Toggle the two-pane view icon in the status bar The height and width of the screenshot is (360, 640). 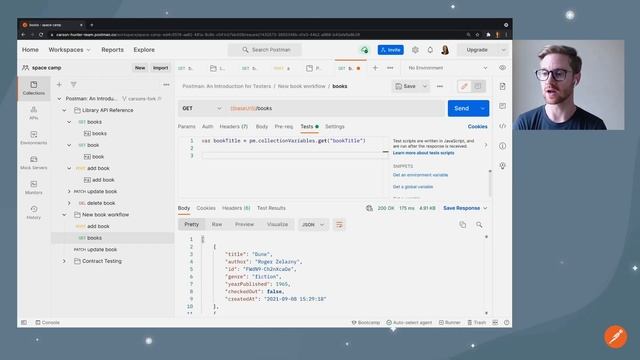click(x=495, y=322)
